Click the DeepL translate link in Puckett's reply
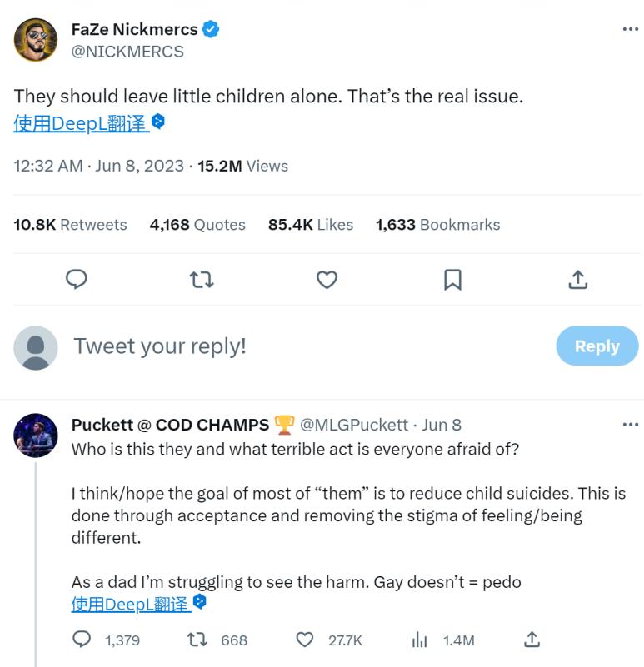The image size is (644, 667). click(x=130, y=605)
